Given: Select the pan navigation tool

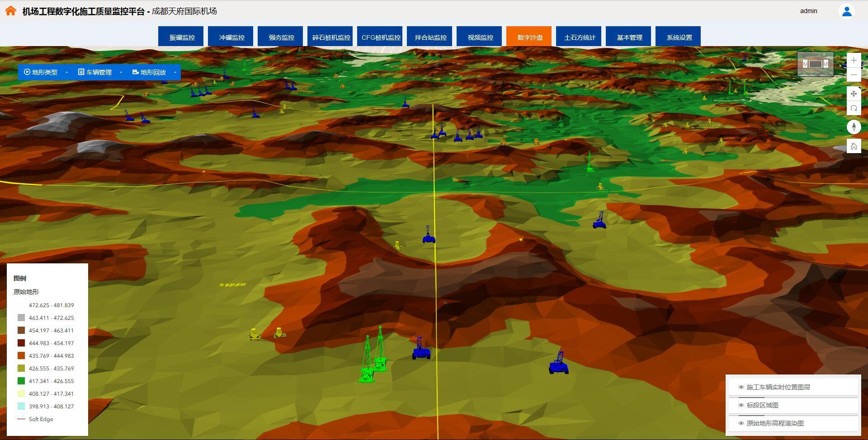Looking at the screenshot, I should [854, 94].
